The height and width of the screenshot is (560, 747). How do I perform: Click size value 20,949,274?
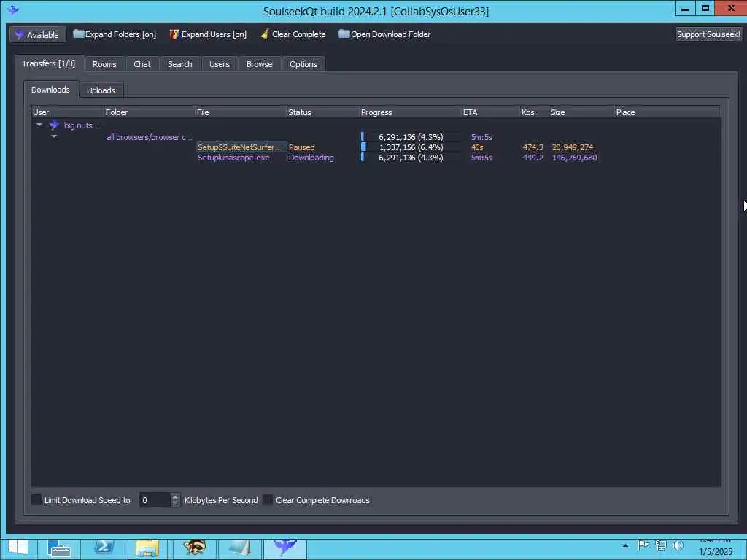tap(573, 147)
